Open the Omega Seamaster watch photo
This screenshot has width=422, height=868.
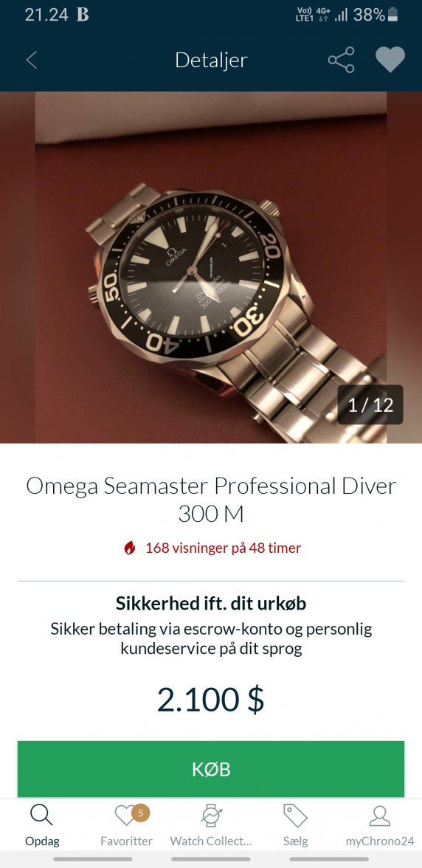pos(211,267)
